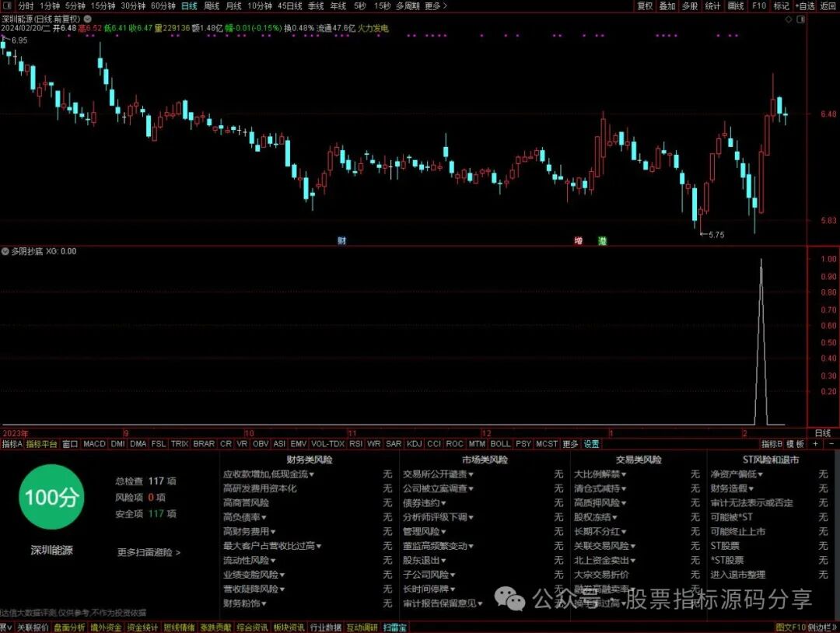Select the DMI indicator
Image resolution: width=840 pixels, height=633 pixels.
pos(118,444)
